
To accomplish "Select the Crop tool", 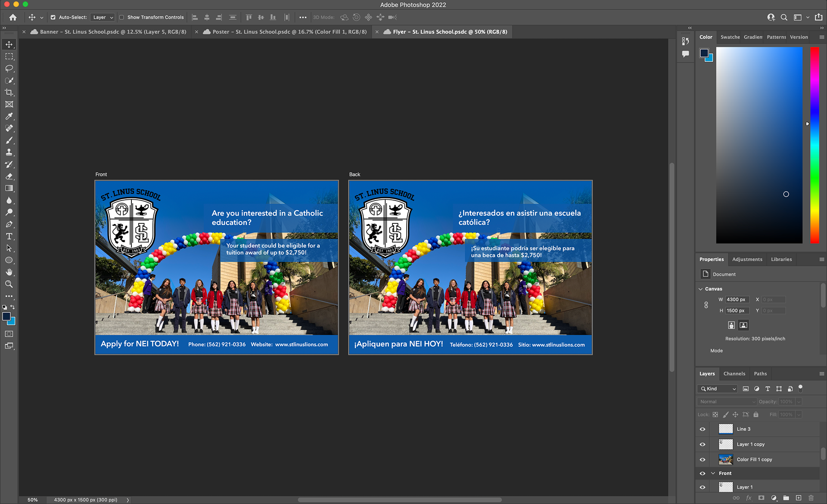I will click(x=9, y=93).
